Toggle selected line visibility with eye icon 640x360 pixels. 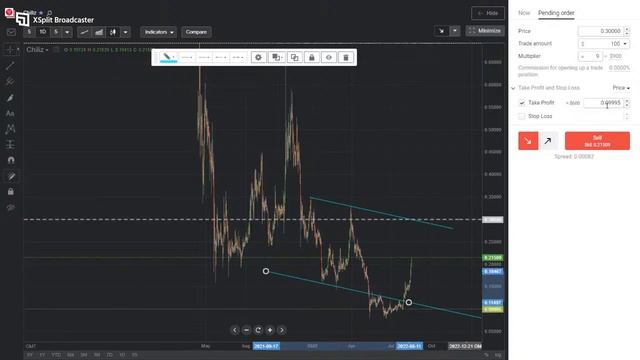329,58
